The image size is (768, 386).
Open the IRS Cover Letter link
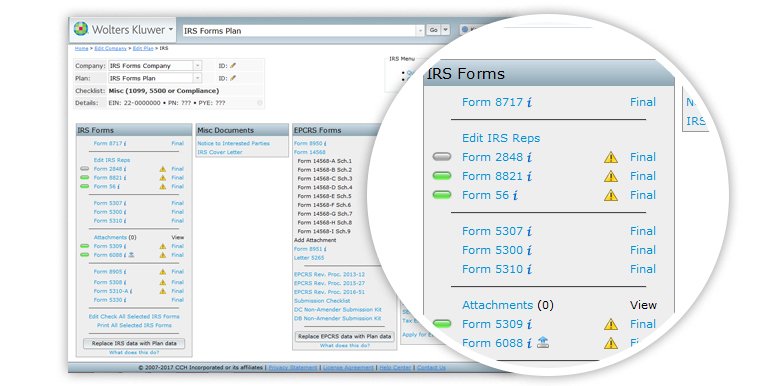[x=220, y=152]
